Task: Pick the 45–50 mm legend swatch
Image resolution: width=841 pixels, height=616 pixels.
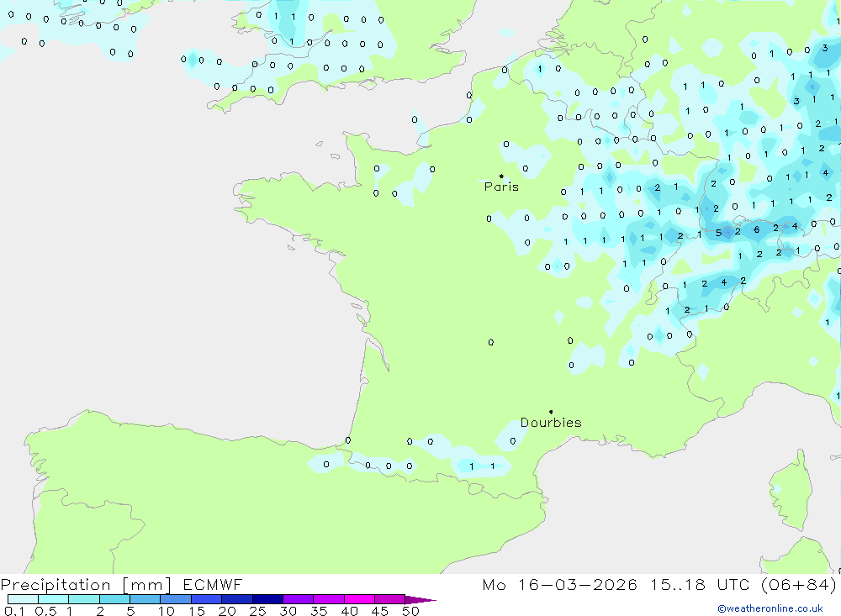Action: (x=389, y=599)
